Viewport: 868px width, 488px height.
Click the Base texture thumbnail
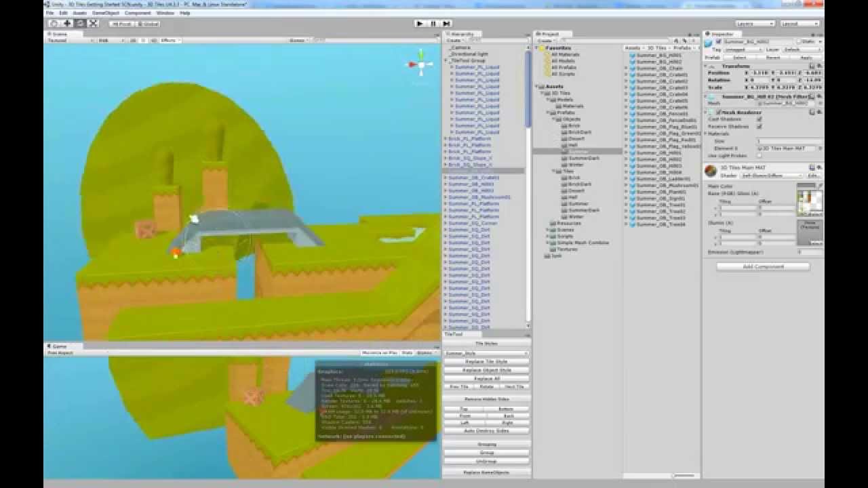click(809, 203)
